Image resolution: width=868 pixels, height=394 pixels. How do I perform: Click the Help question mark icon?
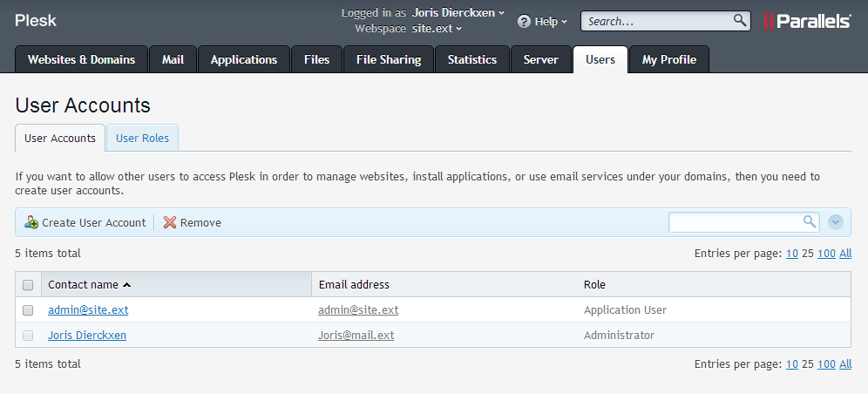pos(524,21)
